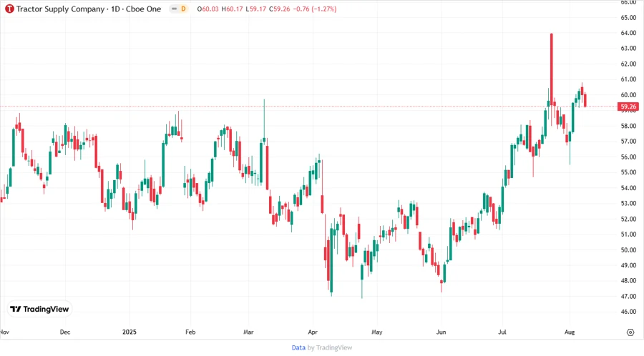Click the tall red candle peaking at 64
The image size is (644, 356).
(x=552, y=68)
